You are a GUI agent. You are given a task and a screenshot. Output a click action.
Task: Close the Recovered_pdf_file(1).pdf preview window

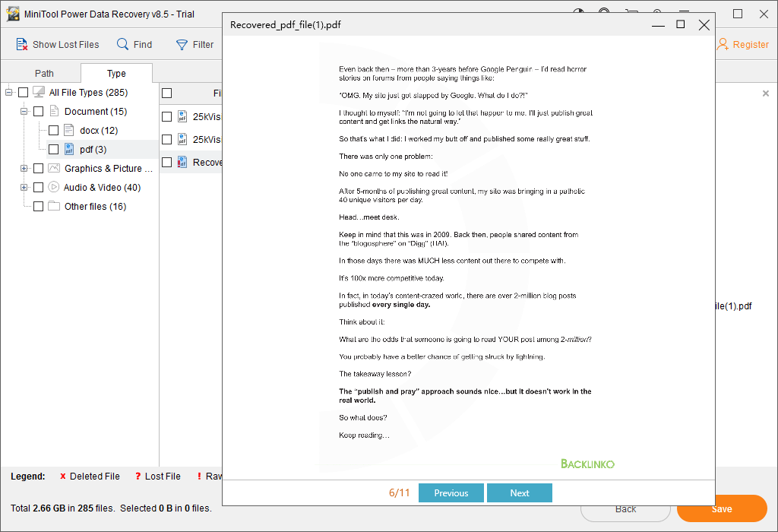point(704,25)
